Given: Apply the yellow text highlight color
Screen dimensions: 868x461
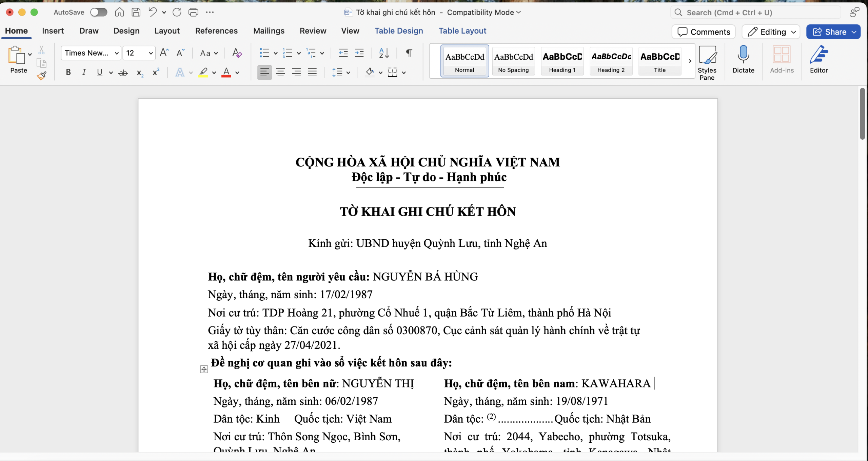Looking at the screenshot, I should pos(203,73).
